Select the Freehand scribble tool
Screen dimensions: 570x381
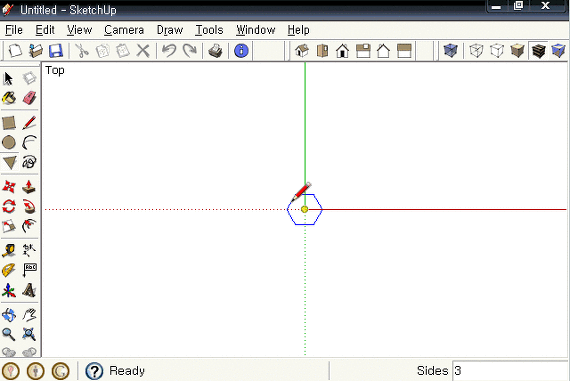[29, 162]
